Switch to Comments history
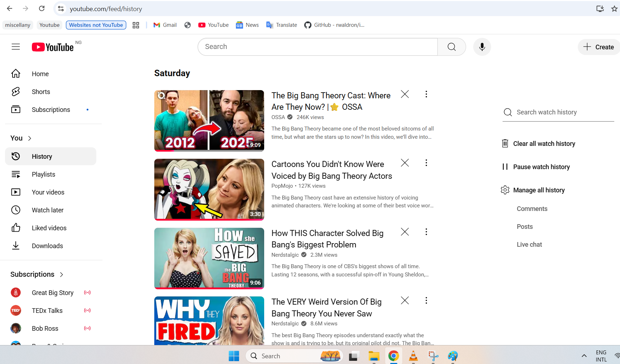Viewport: 620px width, 364px height. (x=532, y=208)
